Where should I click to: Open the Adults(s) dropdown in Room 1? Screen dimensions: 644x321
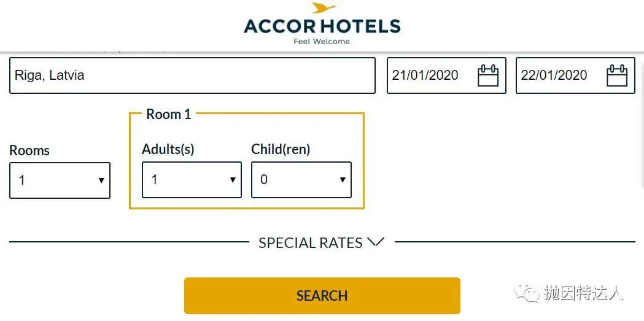tap(192, 180)
